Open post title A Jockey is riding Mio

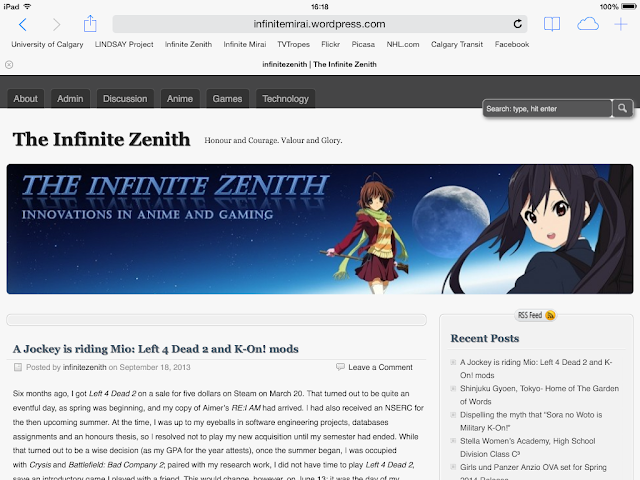coord(156,349)
